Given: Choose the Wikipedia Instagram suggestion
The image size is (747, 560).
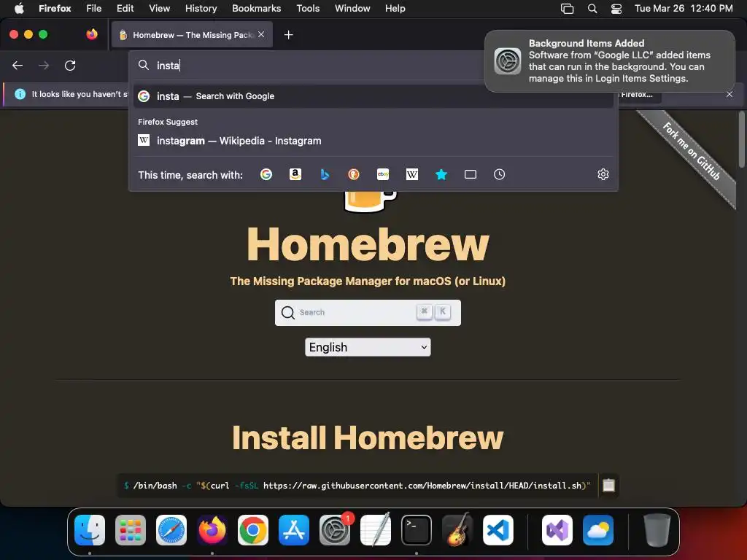Looking at the screenshot, I should (373, 141).
